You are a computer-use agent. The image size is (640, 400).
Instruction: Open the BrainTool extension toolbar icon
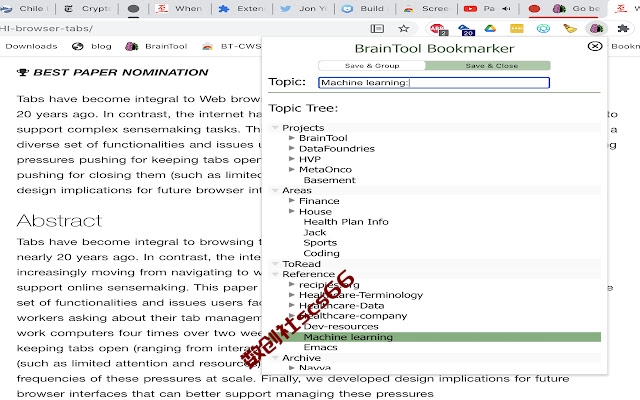[596, 29]
